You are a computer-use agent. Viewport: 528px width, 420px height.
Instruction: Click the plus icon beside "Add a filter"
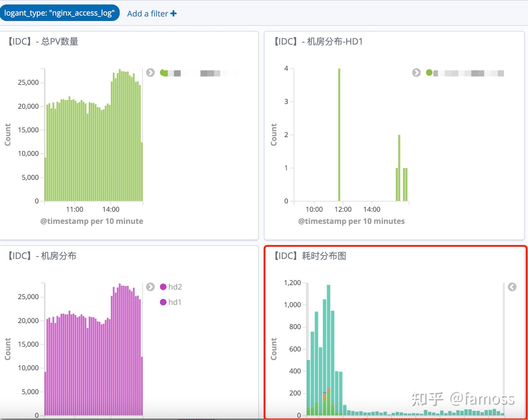coord(174,13)
